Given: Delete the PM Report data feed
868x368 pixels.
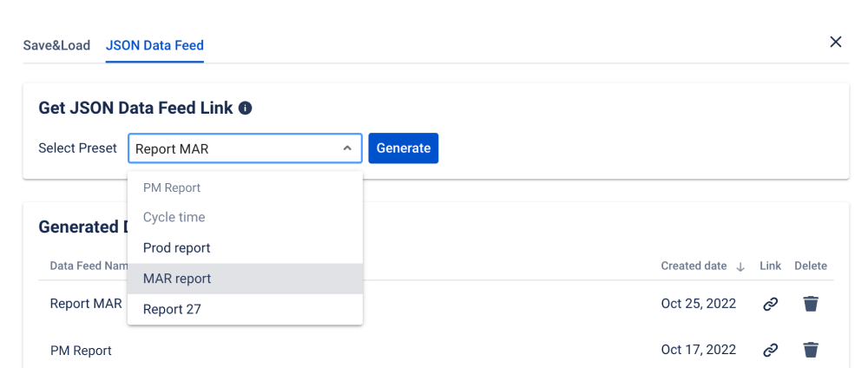Looking at the screenshot, I should pyautogui.click(x=811, y=350).
